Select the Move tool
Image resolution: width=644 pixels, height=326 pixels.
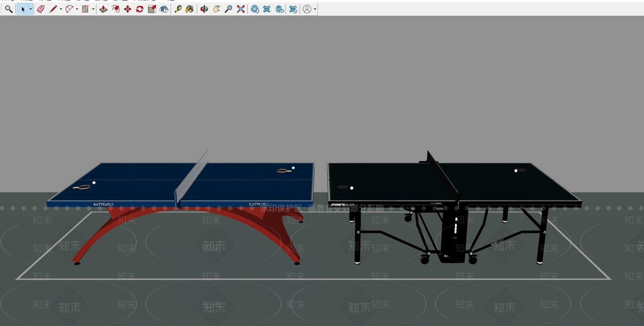click(128, 9)
